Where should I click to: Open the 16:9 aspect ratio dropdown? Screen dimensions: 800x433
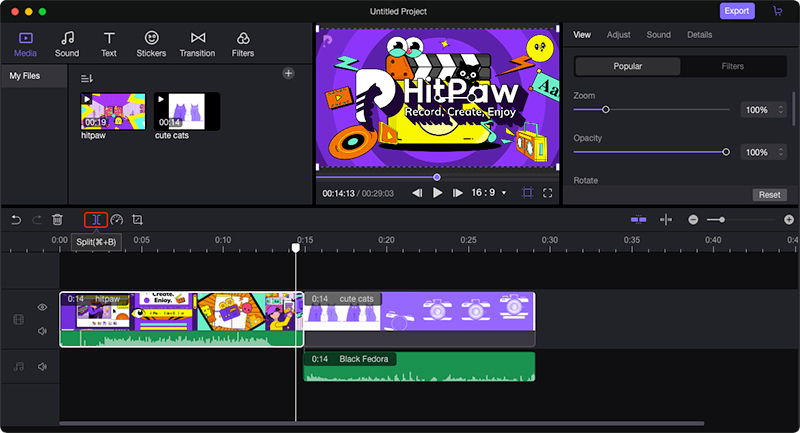[x=489, y=193]
